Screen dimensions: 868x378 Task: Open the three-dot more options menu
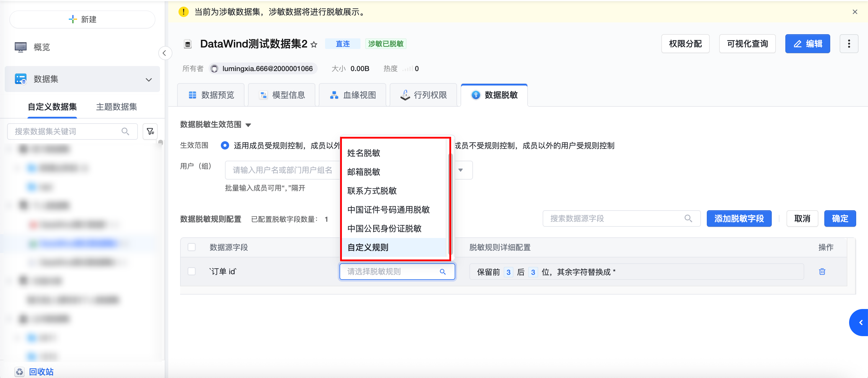click(849, 44)
